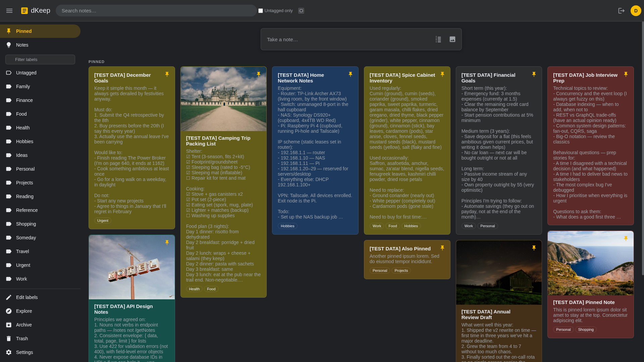Select the Travel label in the sidebar
The height and width of the screenshot is (362, 644).
pyautogui.click(x=22, y=251)
